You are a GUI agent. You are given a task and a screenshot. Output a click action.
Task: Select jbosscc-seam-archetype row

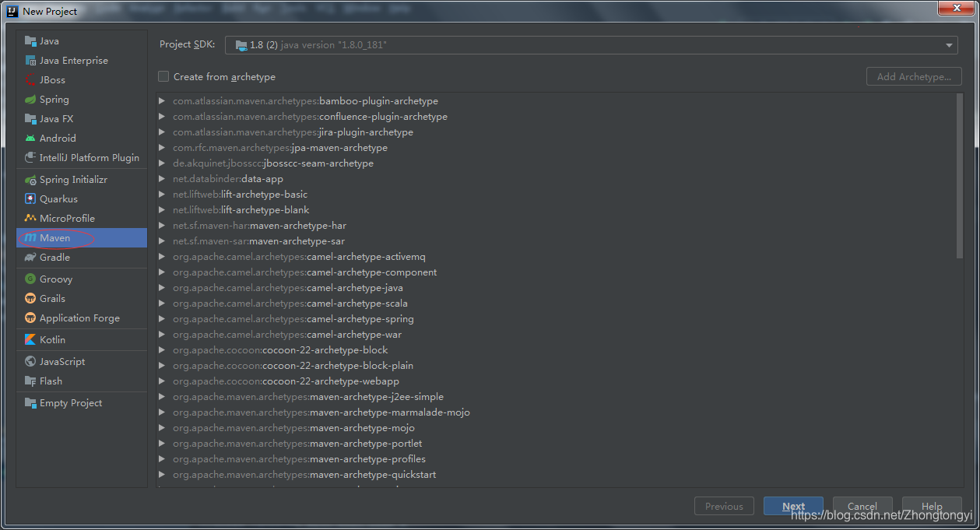pyautogui.click(x=555, y=163)
